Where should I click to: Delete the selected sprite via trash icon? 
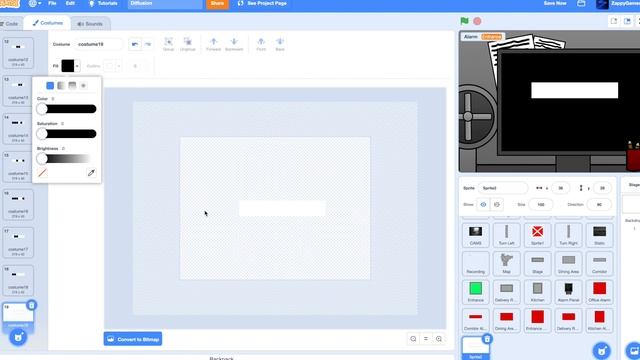pyautogui.click(x=487, y=339)
